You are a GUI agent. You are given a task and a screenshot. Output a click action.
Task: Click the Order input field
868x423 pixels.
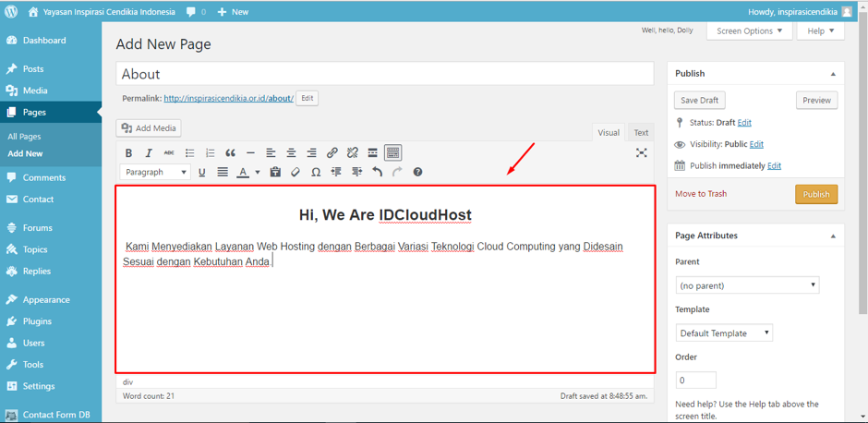[x=696, y=381]
